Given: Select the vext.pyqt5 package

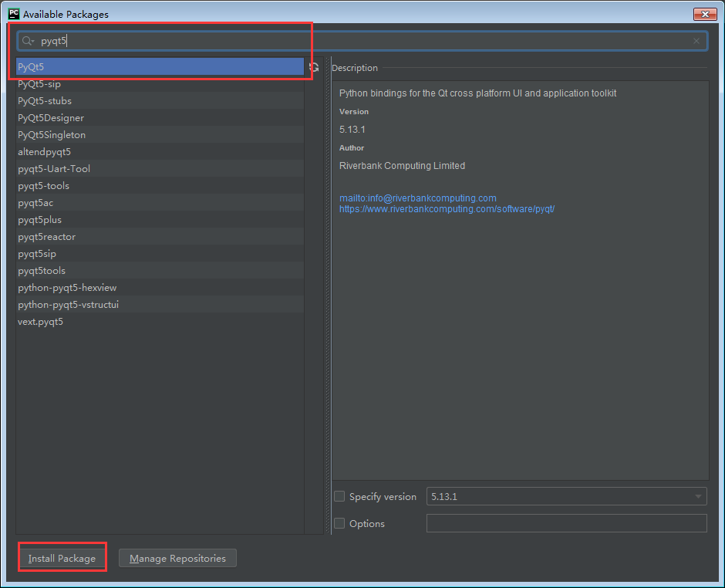Looking at the screenshot, I should pos(160,322).
